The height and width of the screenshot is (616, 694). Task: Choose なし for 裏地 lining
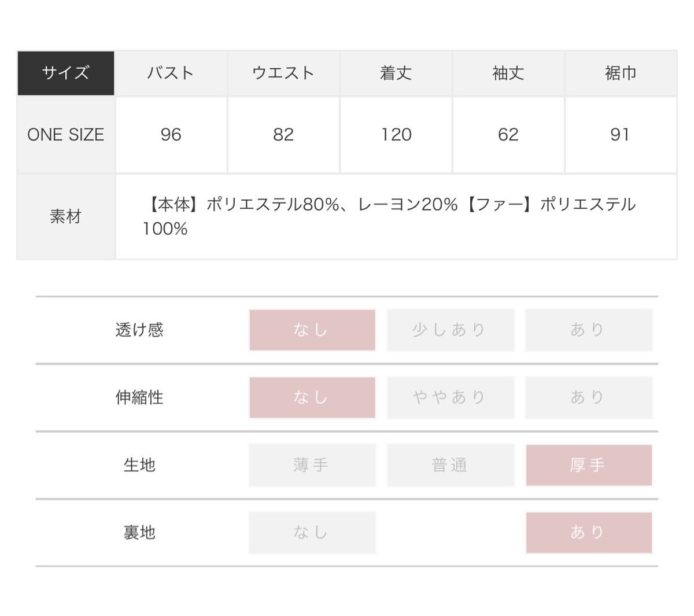(312, 533)
